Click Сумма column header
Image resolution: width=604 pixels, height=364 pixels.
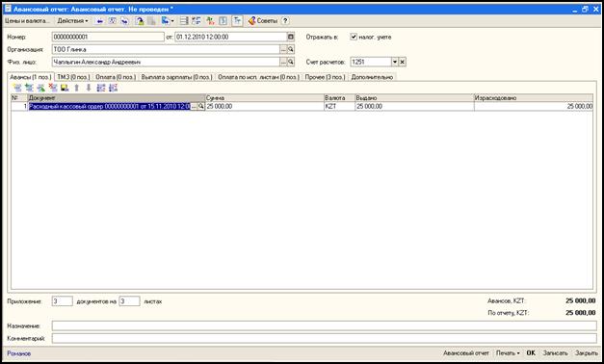[264, 98]
